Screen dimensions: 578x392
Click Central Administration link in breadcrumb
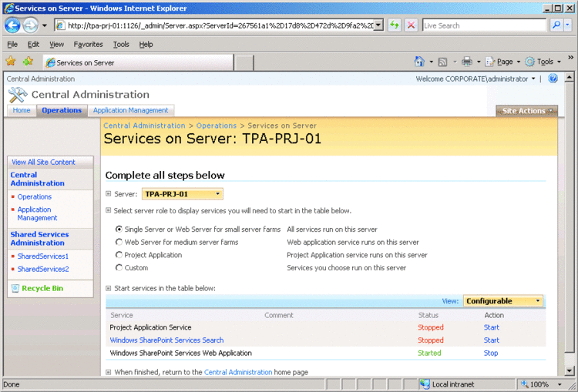point(144,126)
